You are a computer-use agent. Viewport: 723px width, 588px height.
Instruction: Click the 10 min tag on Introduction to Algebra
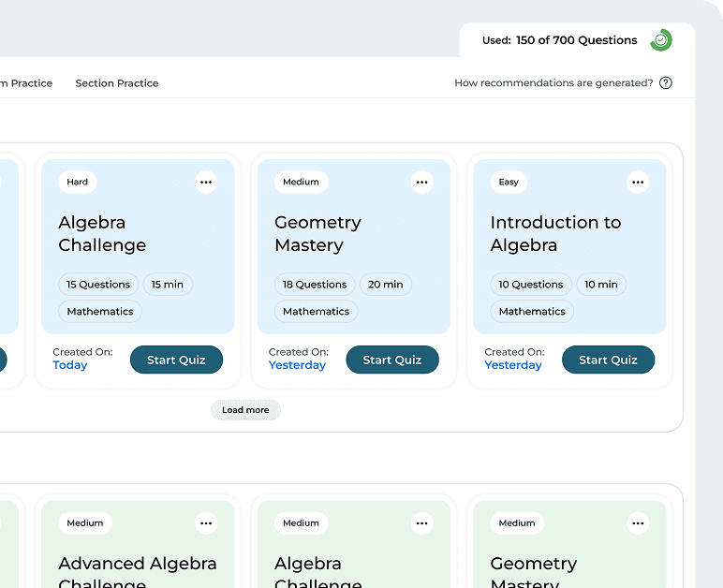coord(601,285)
